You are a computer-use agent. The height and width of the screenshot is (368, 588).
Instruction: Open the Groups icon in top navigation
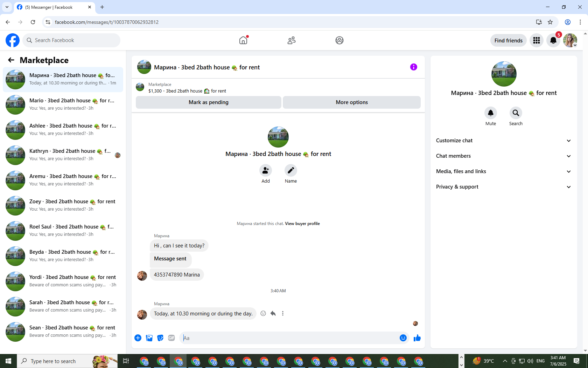[x=339, y=40]
